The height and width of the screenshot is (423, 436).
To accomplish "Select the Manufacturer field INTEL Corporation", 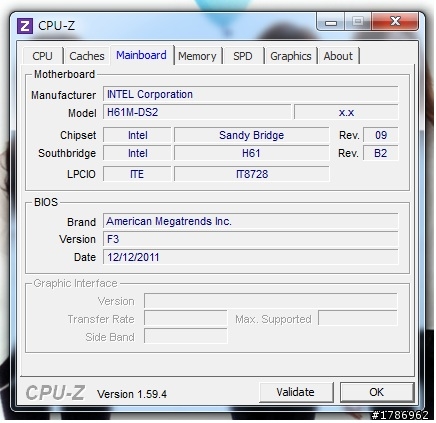I will pos(251,94).
